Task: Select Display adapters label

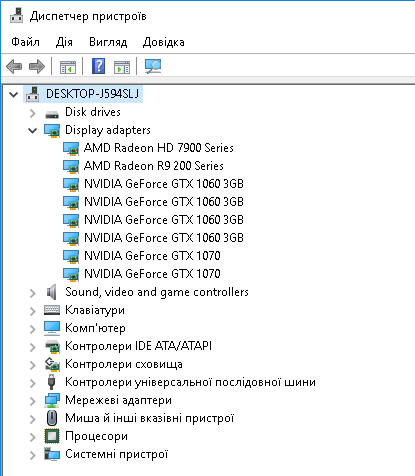Action: (108, 130)
